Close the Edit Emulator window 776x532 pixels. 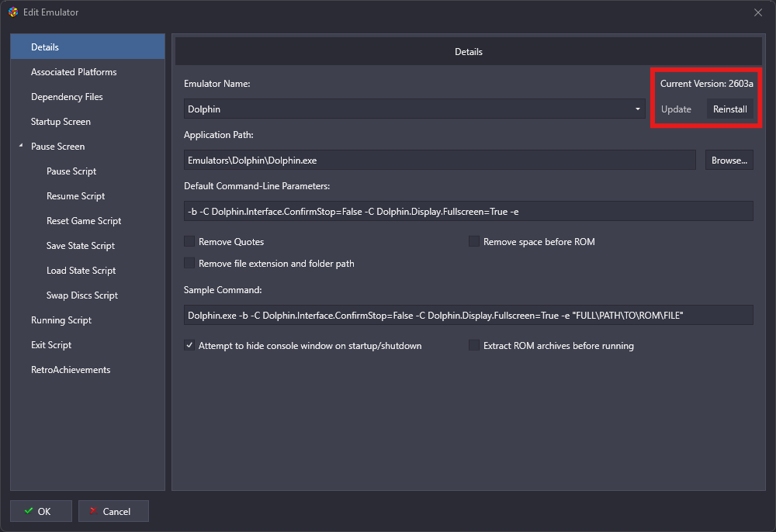click(x=757, y=12)
